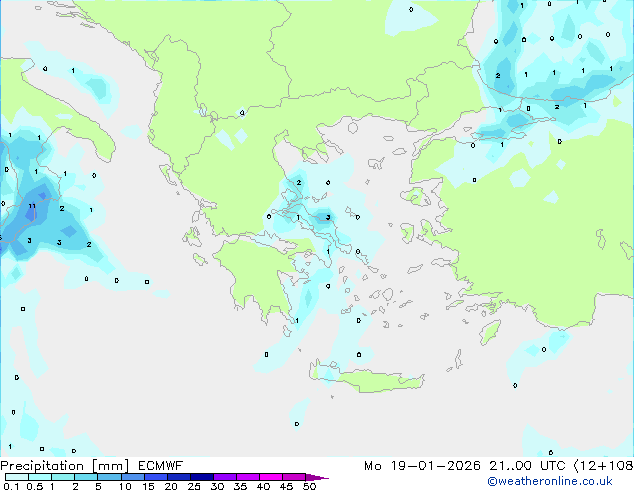Select the 30–35 mm purple legend swatch

pos(225,477)
